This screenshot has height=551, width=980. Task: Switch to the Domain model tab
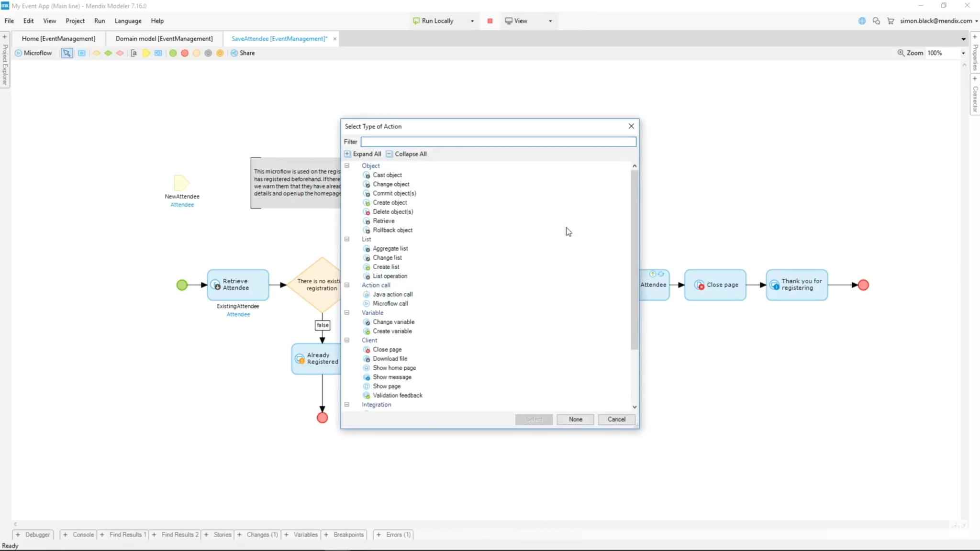click(164, 38)
